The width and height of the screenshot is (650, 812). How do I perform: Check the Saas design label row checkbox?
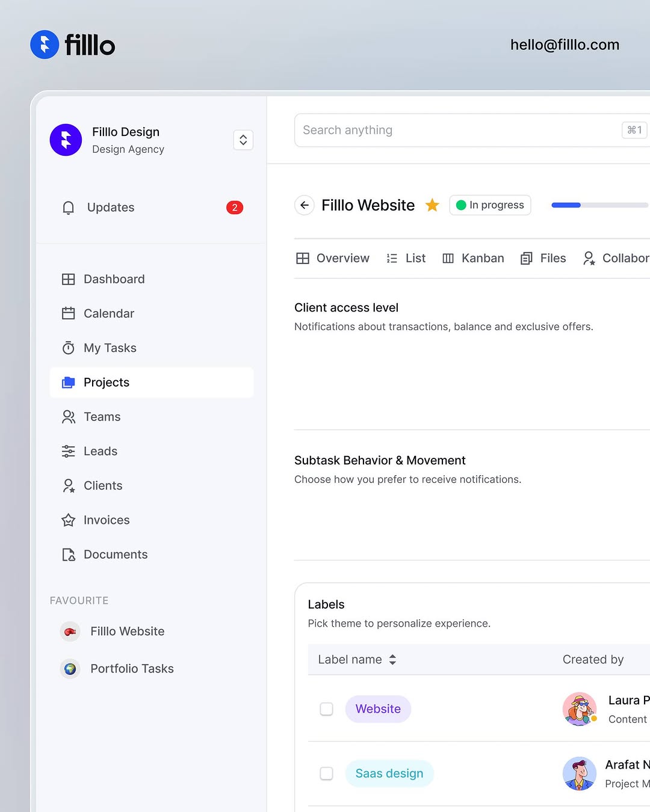coord(326,774)
